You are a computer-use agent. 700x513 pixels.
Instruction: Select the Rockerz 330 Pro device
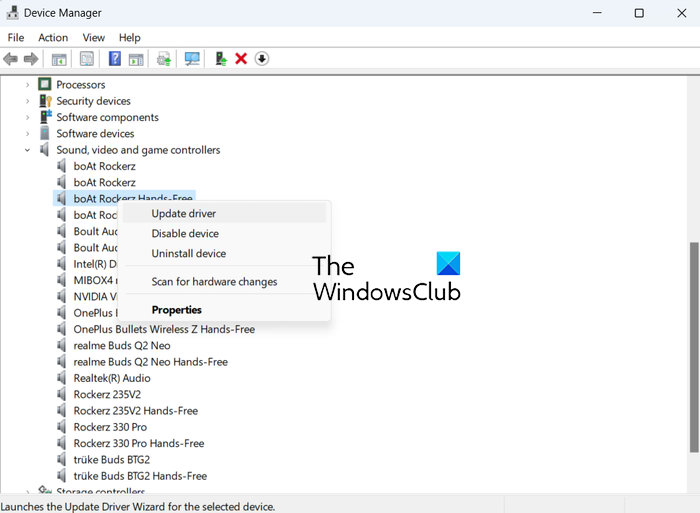[x=110, y=427]
